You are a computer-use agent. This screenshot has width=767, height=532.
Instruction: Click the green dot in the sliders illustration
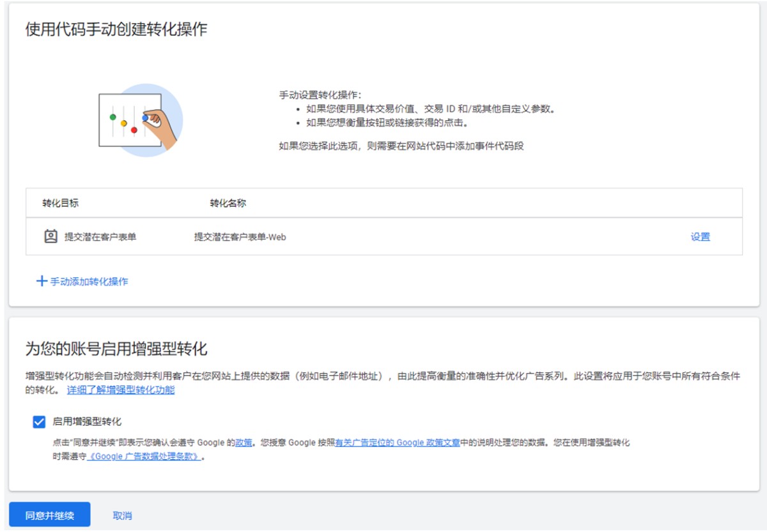112,117
